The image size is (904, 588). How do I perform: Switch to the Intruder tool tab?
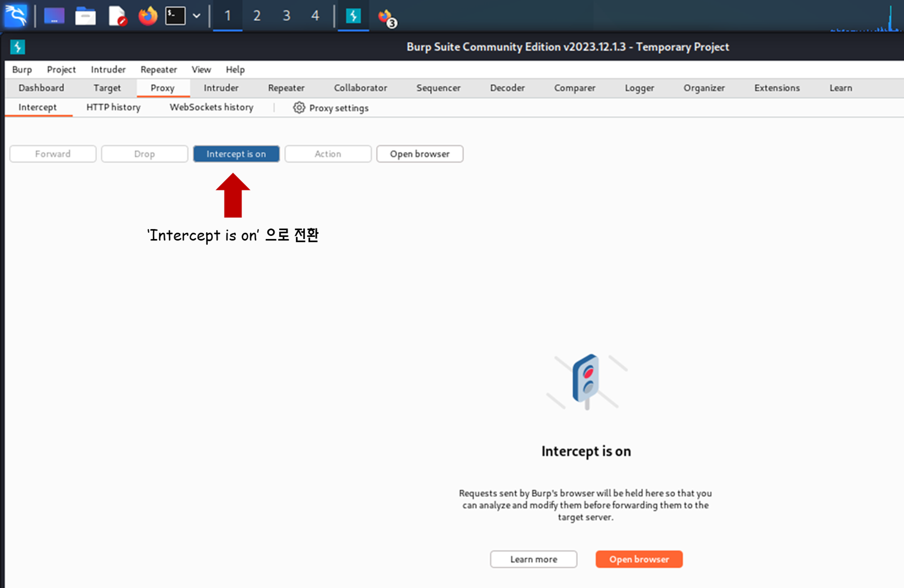[221, 88]
